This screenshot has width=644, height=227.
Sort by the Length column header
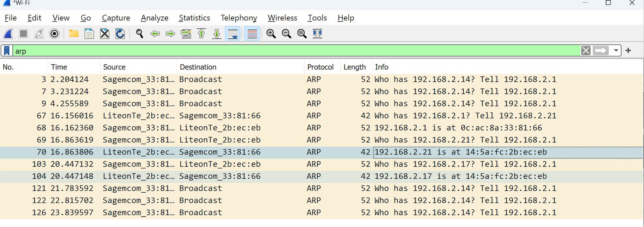coord(356,67)
